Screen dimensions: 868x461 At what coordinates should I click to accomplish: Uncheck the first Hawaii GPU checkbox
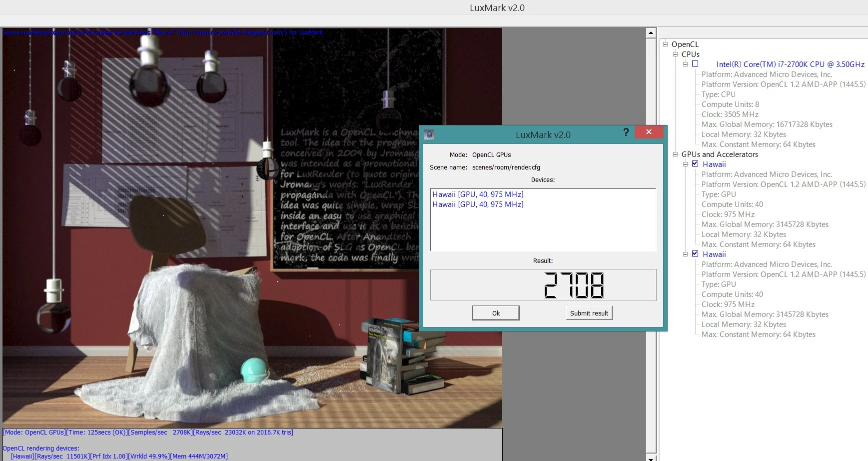point(695,164)
